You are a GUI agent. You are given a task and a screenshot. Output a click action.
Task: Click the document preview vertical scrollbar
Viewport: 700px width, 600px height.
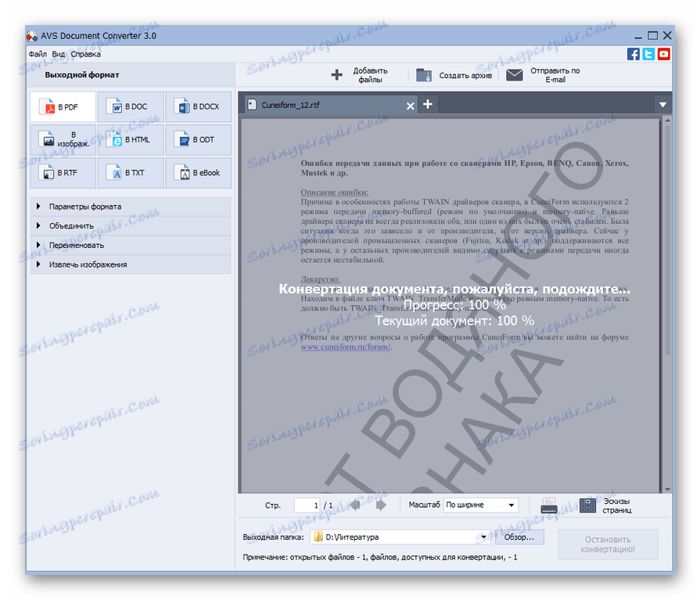click(x=667, y=240)
